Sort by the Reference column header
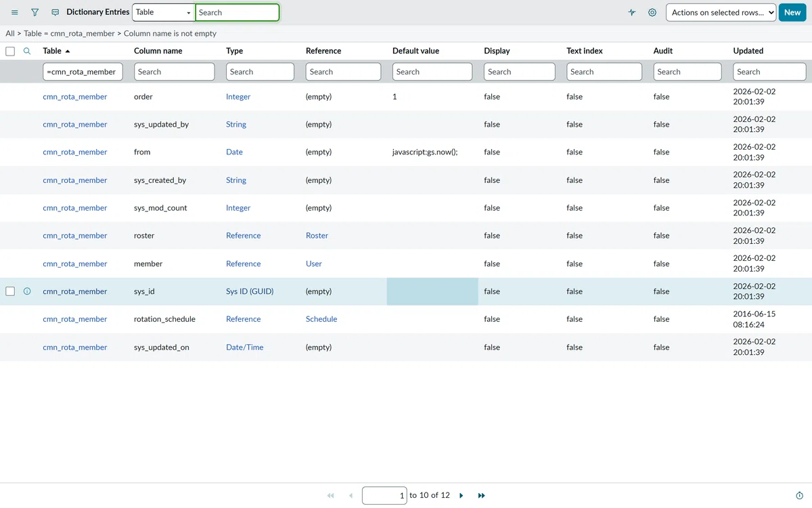812x508 pixels. pos(323,51)
